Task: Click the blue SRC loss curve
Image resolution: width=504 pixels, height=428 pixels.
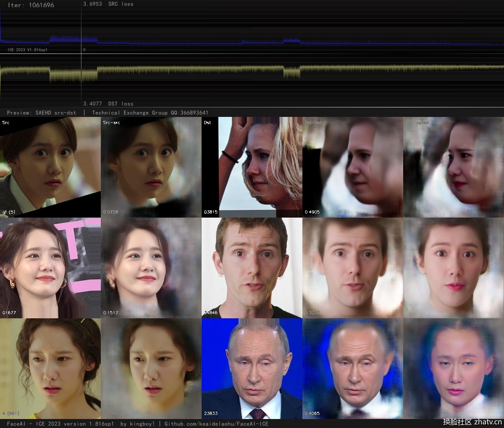Action: click(x=252, y=42)
